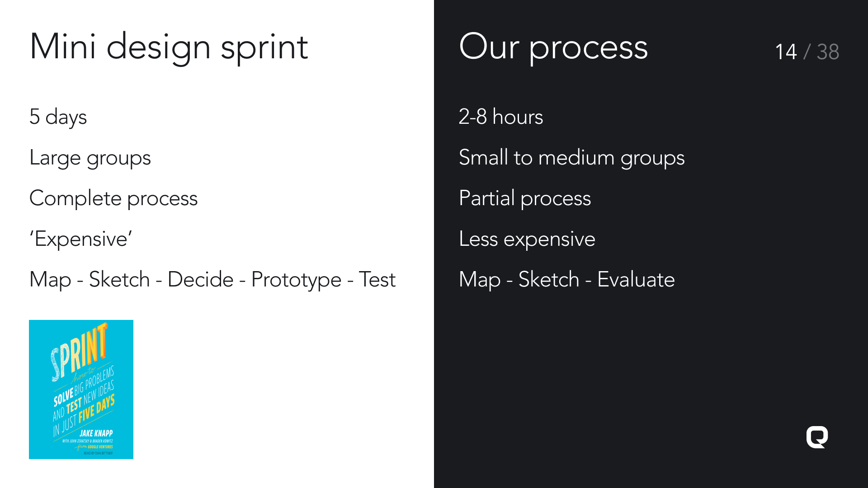Click the 'Large groups' text line
The width and height of the screenshot is (868, 488).
[x=90, y=158]
